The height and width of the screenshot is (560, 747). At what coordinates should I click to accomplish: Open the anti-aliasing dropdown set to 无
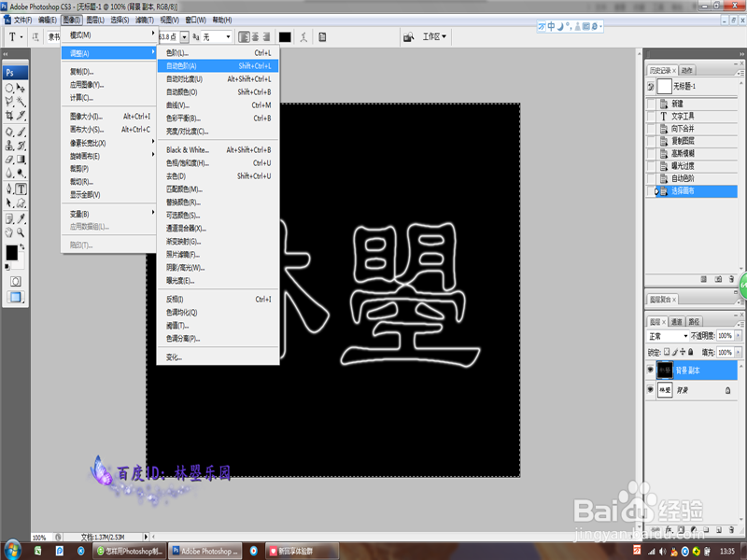tap(227, 37)
